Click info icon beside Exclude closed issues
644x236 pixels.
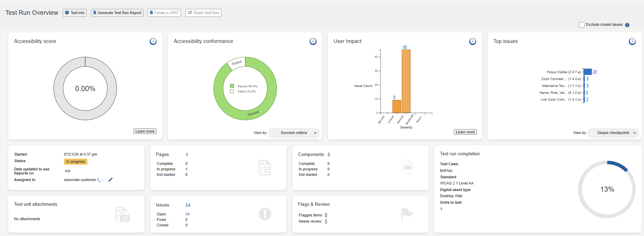point(627,25)
